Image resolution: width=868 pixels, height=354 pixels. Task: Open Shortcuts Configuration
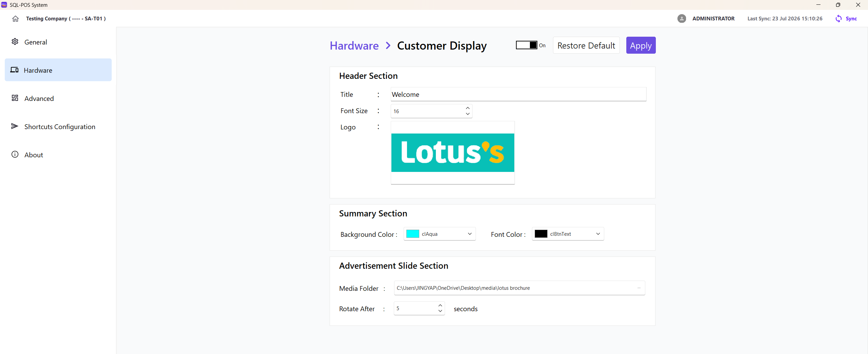[x=58, y=126]
